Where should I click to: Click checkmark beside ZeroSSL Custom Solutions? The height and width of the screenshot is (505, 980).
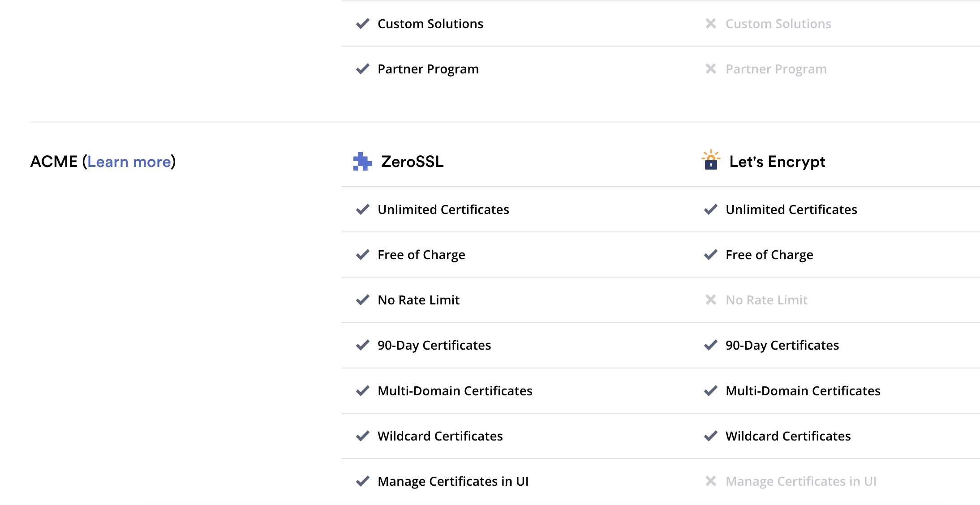click(x=362, y=24)
